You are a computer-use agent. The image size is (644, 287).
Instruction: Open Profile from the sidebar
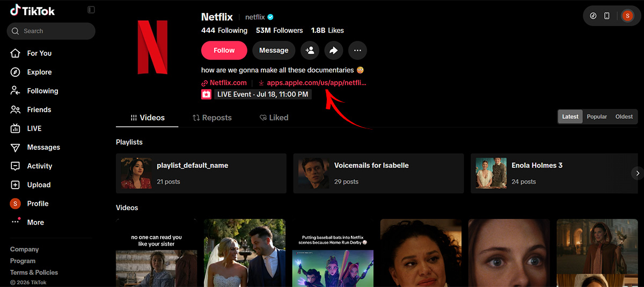pos(38,204)
